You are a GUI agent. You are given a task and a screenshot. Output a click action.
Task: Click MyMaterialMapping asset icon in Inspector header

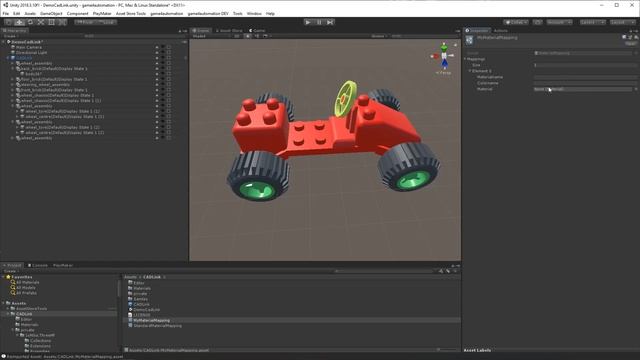469,40
